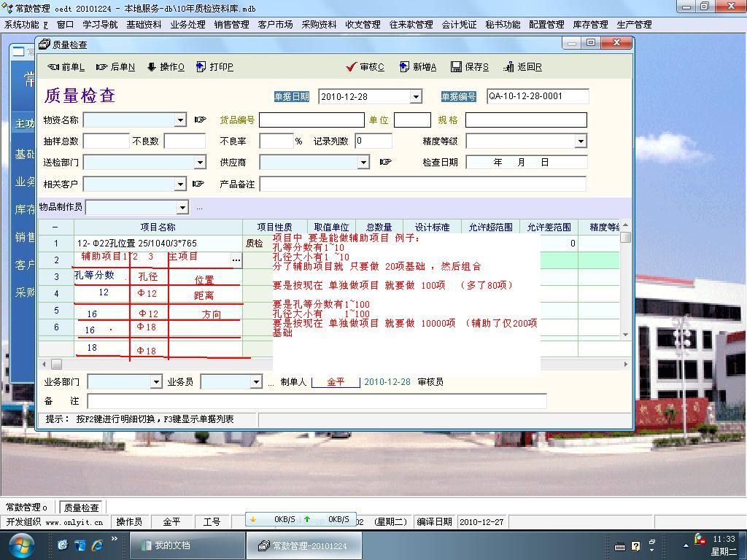Viewport: 747px width, 560px height.
Task: Click the 后单 next record icon
Action: point(102,67)
